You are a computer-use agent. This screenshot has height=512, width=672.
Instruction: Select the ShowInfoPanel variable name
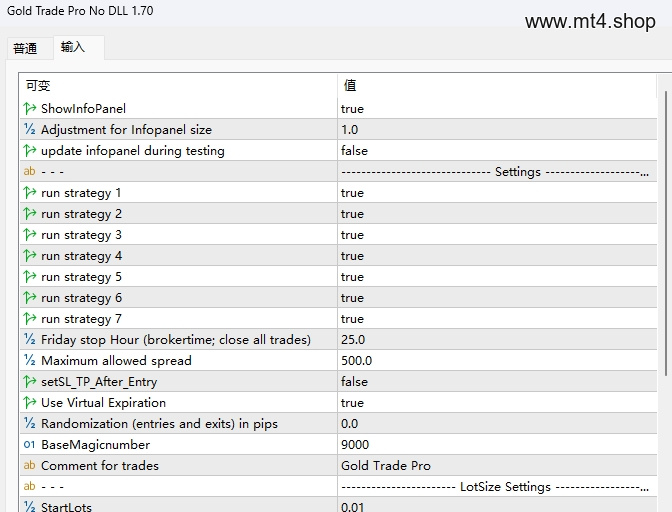[83, 108]
